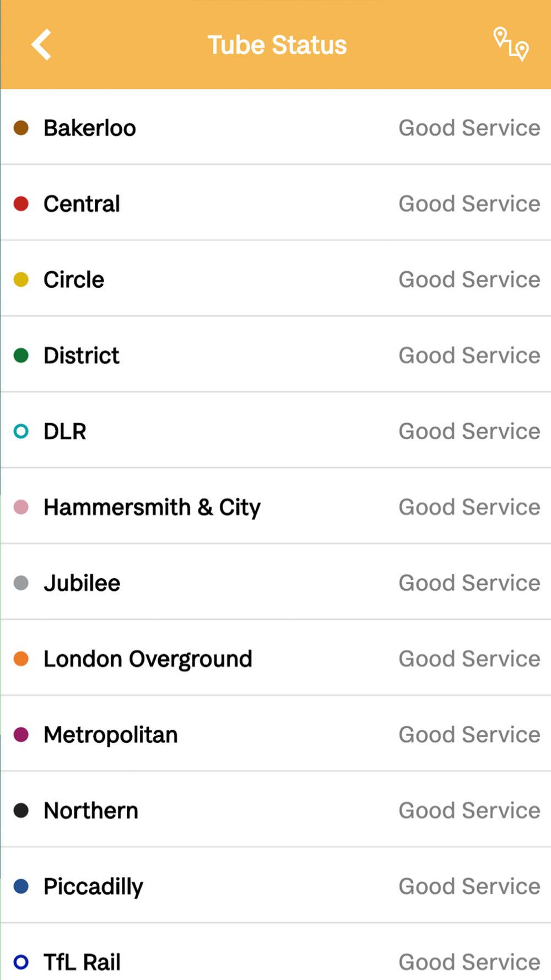551x980 pixels.
Task: Click the red Central line dot
Action: (21, 204)
